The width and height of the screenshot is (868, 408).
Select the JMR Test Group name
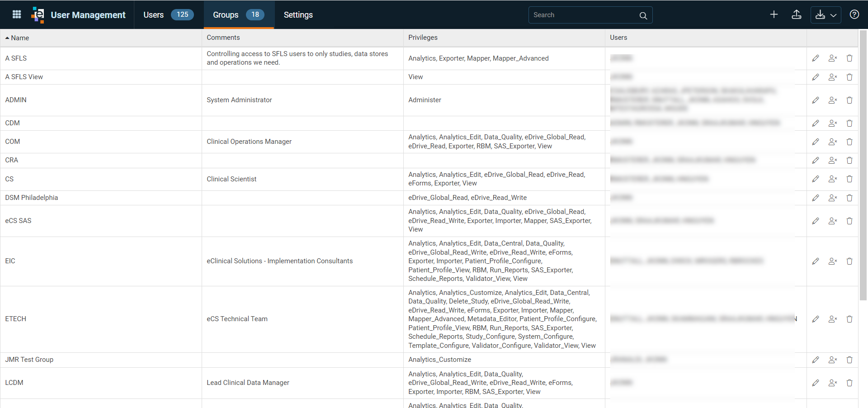(x=29, y=360)
